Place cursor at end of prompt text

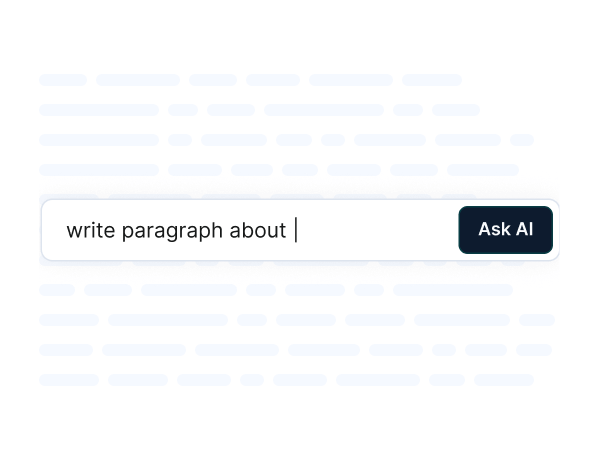point(295,231)
